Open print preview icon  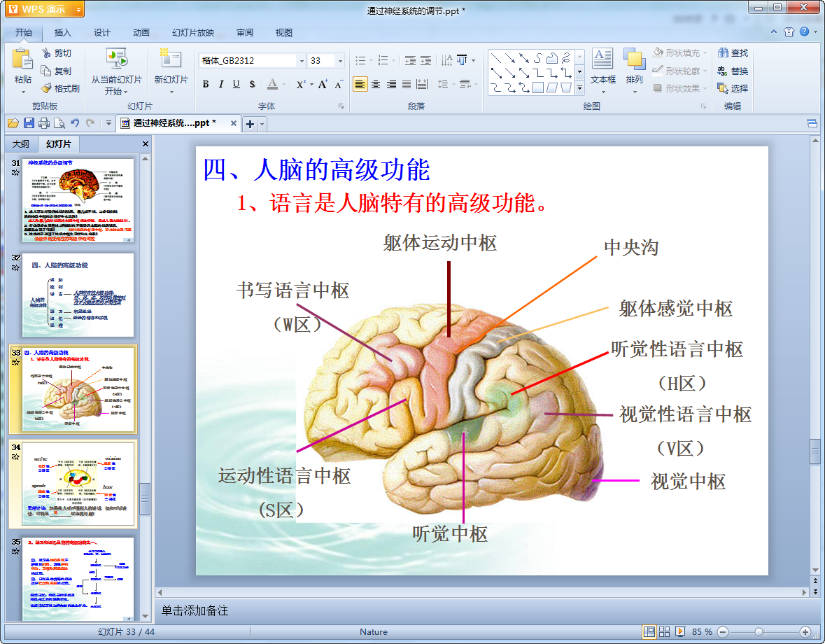[59, 123]
